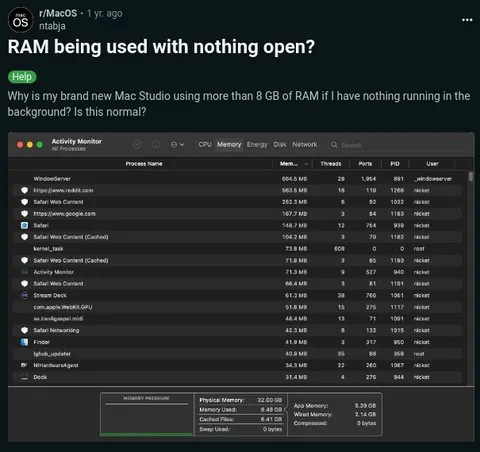Click the green Help flair tag
The height and width of the screenshot is (452, 480).
coord(22,77)
